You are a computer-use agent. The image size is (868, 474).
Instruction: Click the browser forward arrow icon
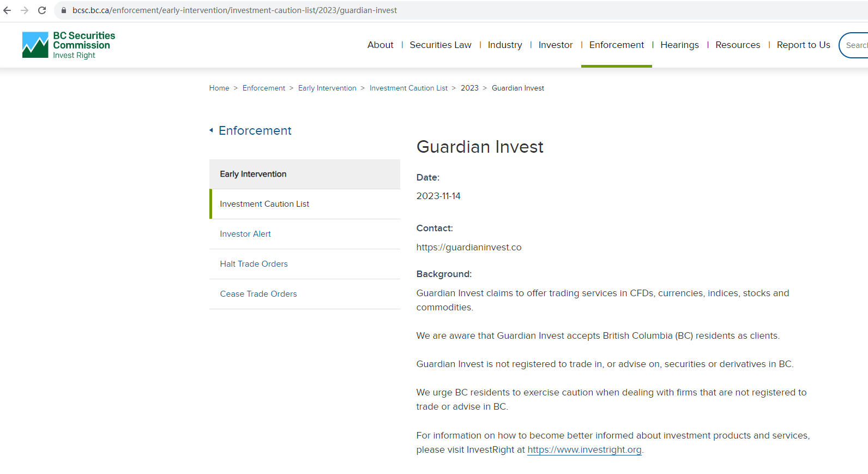click(25, 10)
